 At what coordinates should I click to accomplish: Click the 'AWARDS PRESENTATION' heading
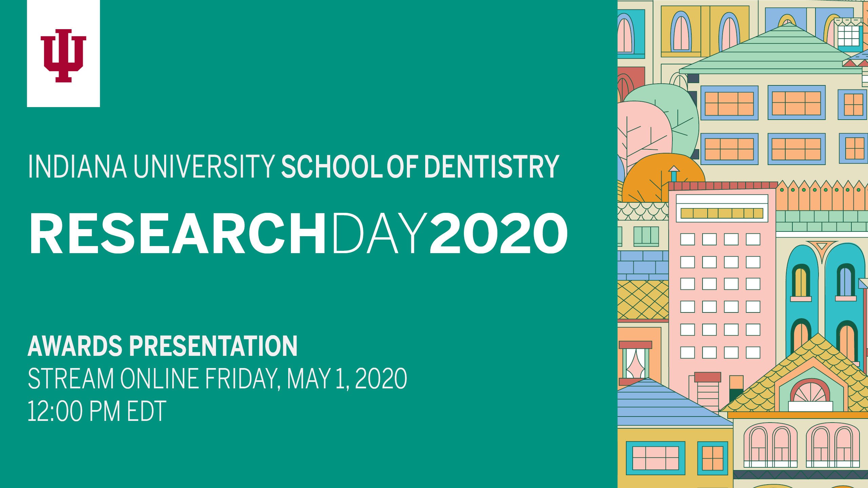162,346
